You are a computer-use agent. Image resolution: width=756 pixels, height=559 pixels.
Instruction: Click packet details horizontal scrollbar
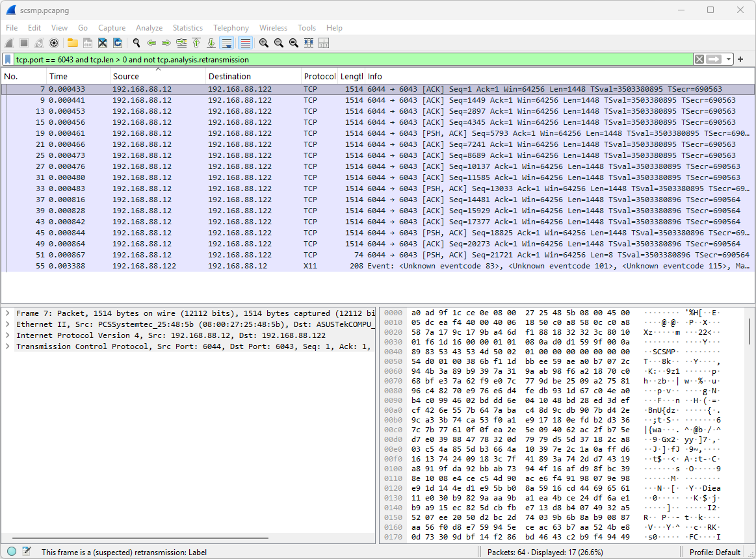(x=140, y=538)
